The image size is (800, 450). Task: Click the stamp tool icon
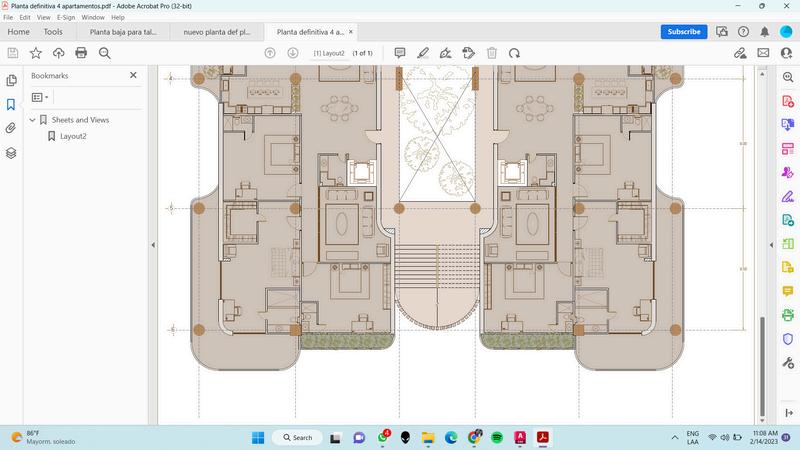tap(468, 53)
